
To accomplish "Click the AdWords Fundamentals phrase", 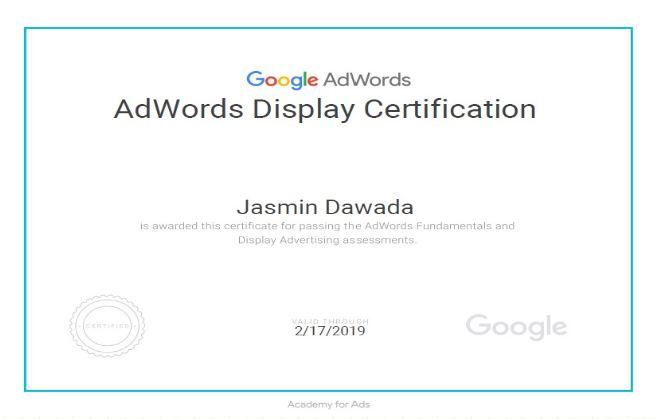I will (x=446, y=226).
